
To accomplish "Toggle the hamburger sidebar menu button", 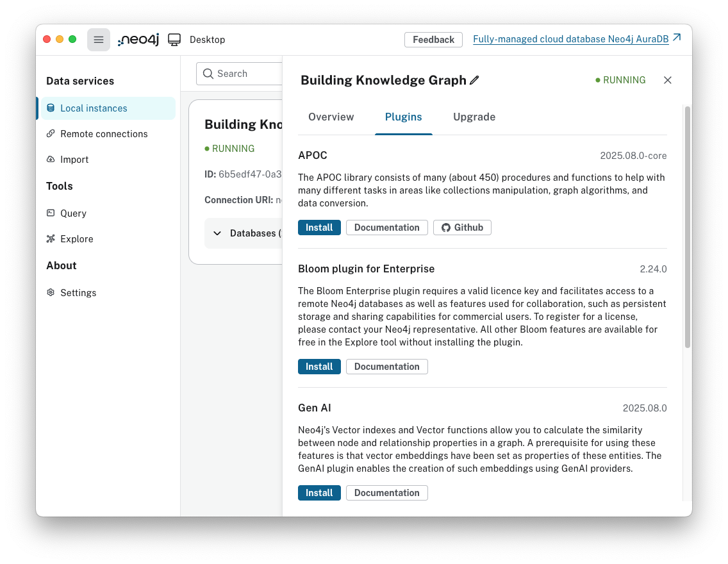I will coord(99,40).
